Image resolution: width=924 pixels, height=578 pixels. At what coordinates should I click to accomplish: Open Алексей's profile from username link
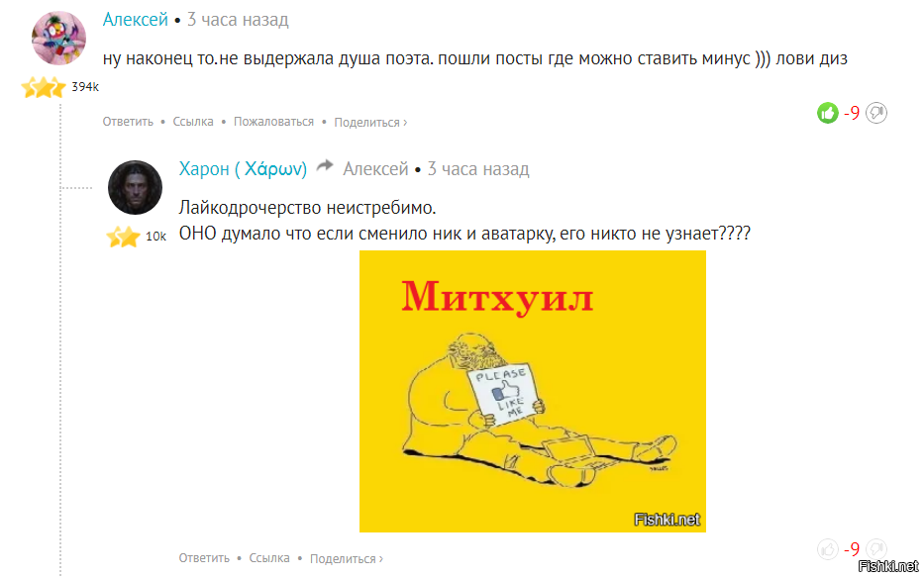[x=135, y=20]
